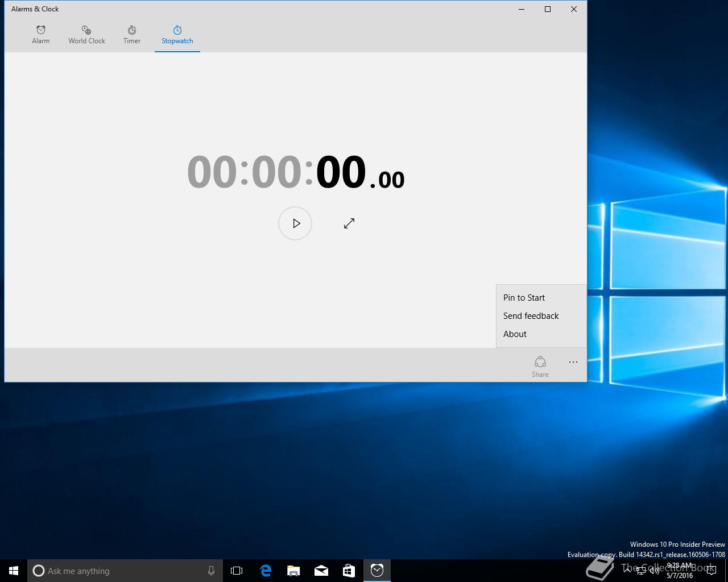Click the Cortana search box
728x582 pixels.
125,571
